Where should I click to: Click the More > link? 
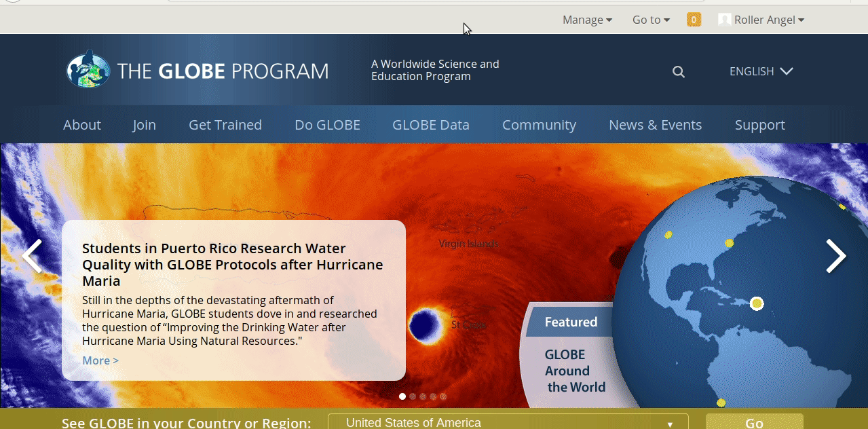pos(100,360)
